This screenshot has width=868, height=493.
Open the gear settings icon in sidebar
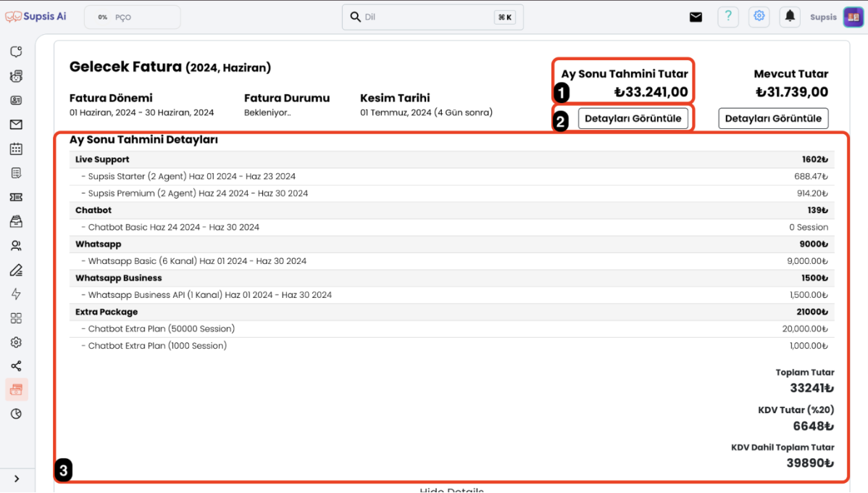[x=16, y=342]
